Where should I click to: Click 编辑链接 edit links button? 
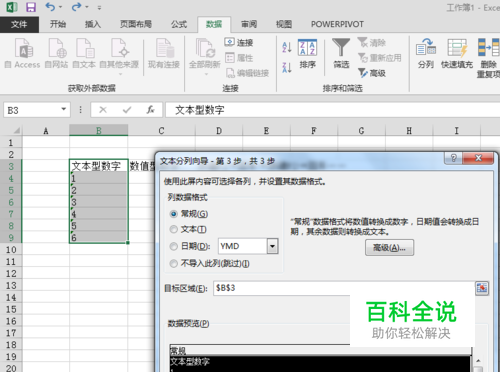click(247, 73)
